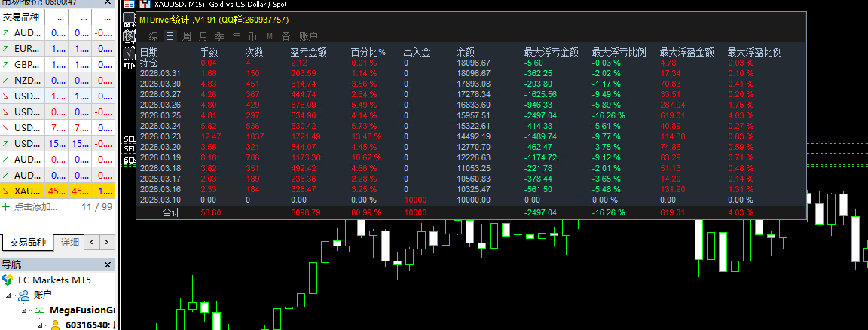Viewport: 868px width, 330px height.
Task: Click the red down arrow on XAU row
Action: (6, 191)
